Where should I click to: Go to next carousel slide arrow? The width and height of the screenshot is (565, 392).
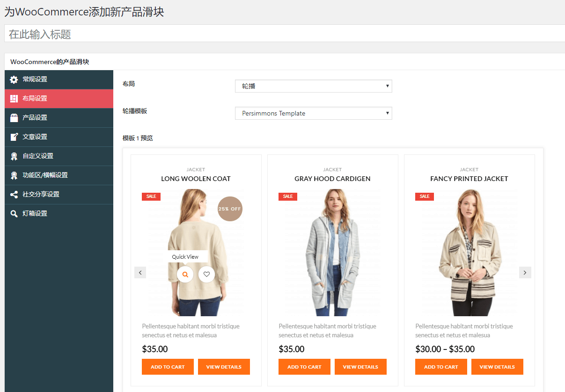pos(525,272)
